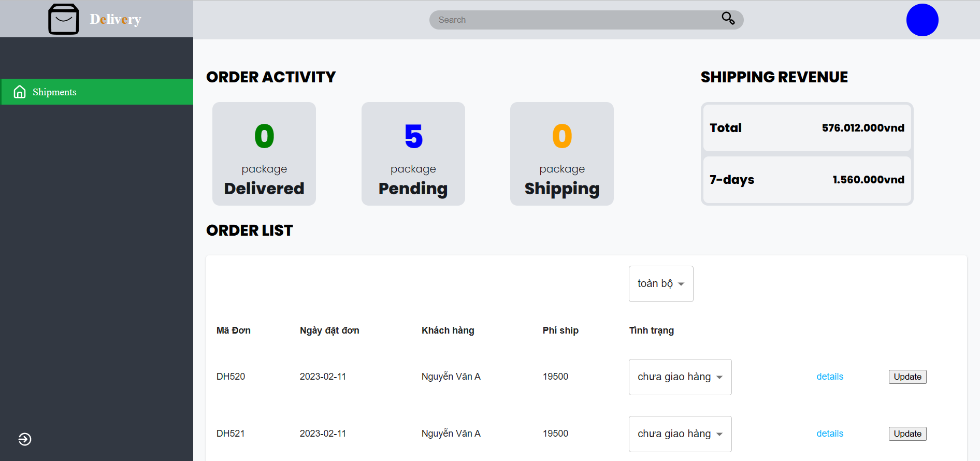Click customer name in DH521 row
The width and height of the screenshot is (980, 461).
(x=451, y=434)
